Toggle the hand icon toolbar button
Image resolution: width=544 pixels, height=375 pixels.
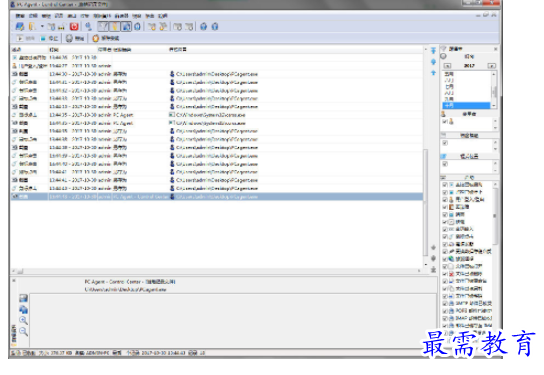tap(114, 26)
